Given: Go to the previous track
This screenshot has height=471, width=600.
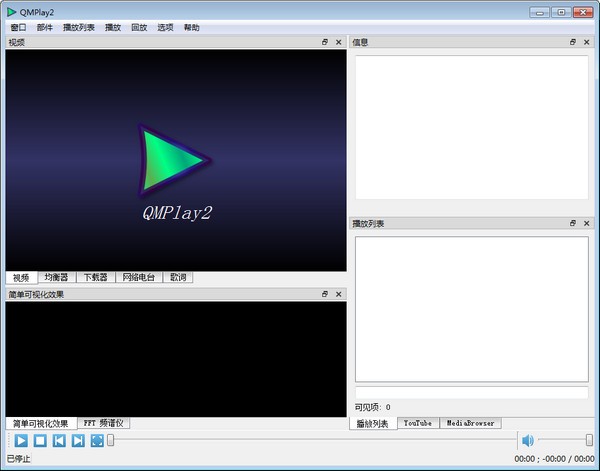Looking at the screenshot, I should [x=59, y=441].
